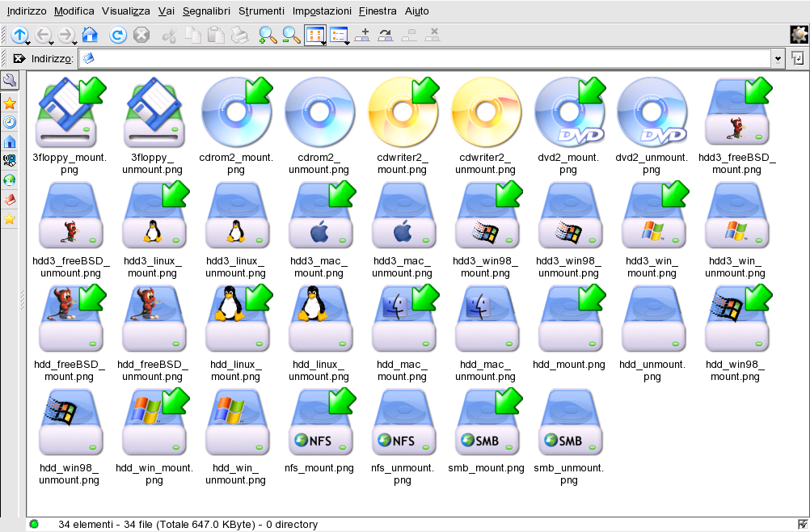Print the current view

tap(240, 35)
